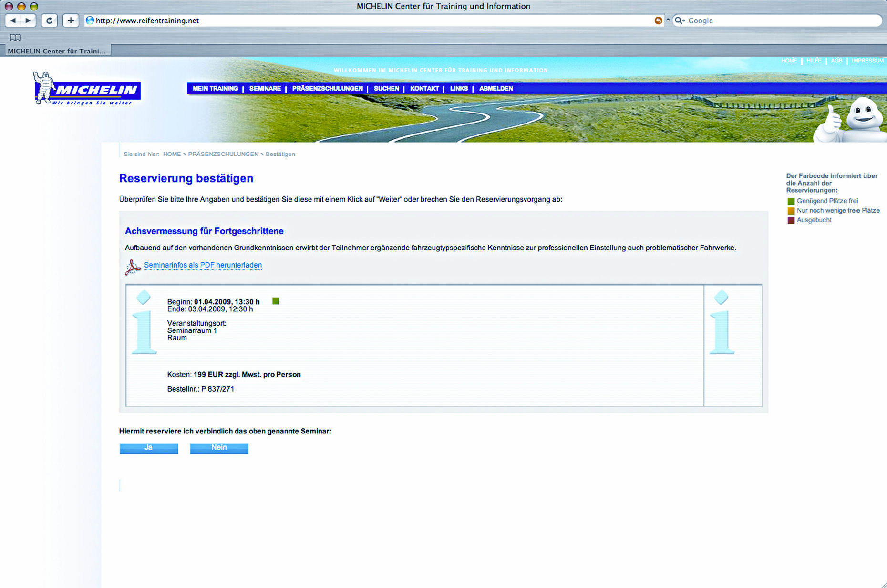
Task: Click the HILFE link at top right
Action: pos(814,61)
